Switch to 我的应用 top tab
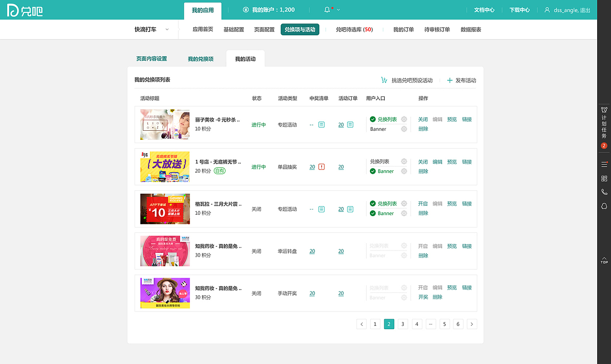Screen dimensions: 611x364 pyautogui.click(x=203, y=10)
